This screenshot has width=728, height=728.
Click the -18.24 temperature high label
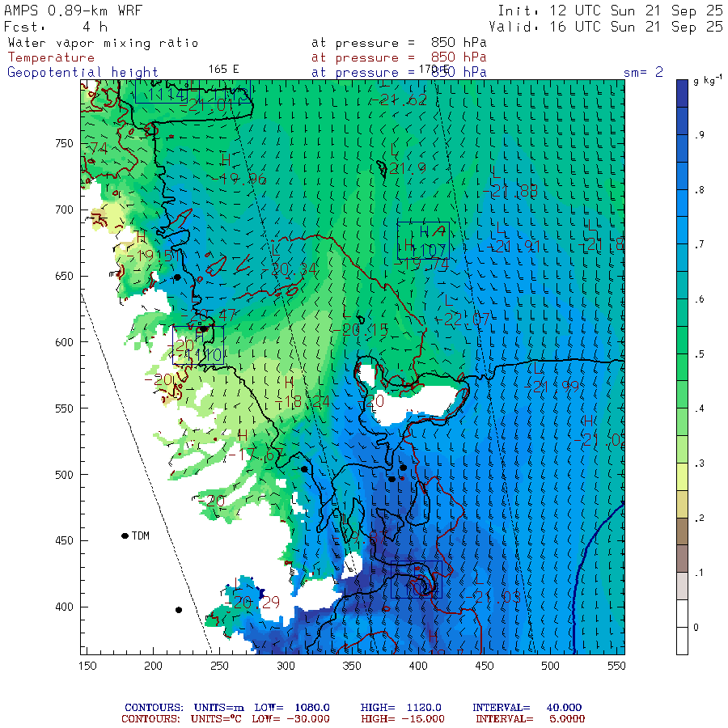pyautogui.click(x=302, y=401)
